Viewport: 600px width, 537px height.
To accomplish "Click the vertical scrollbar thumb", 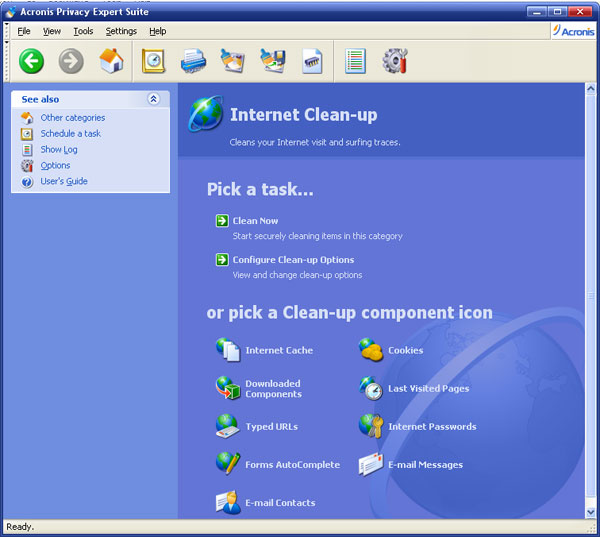I will click(590, 295).
